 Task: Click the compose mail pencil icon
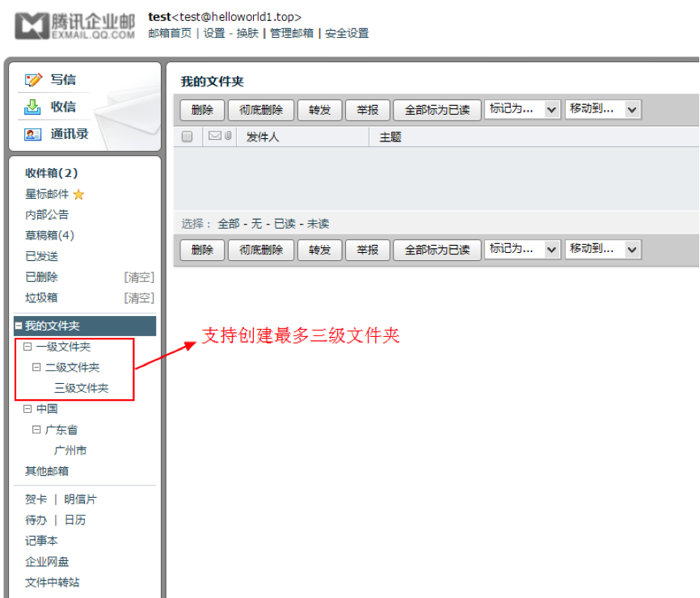[33, 80]
